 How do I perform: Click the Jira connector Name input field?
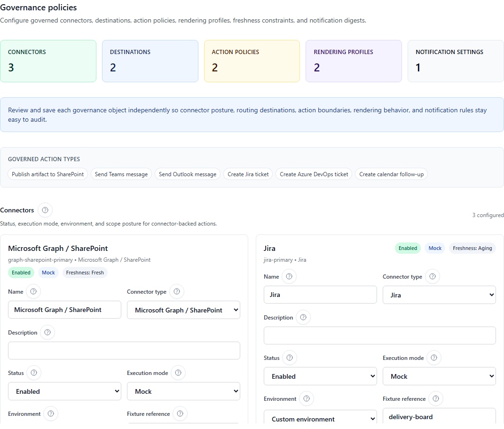click(320, 295)
